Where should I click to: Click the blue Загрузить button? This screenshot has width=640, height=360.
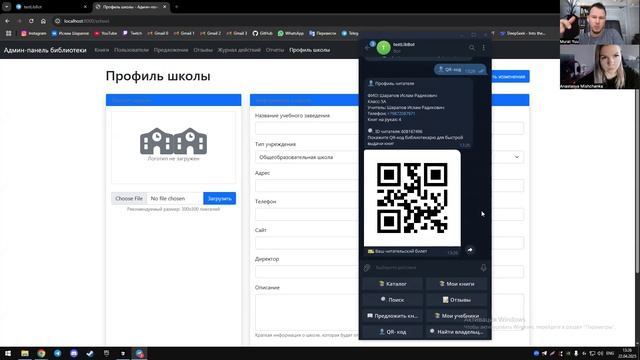point(220,198)
